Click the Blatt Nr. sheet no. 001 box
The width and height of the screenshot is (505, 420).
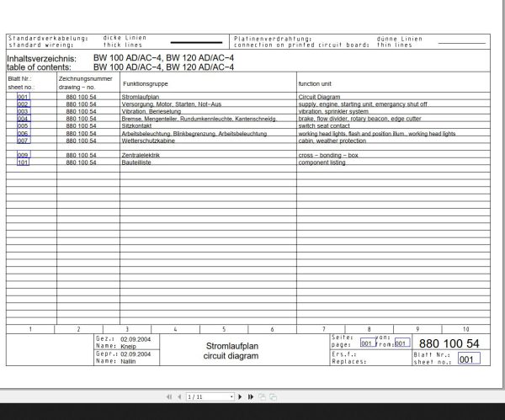tap(469, 359)
